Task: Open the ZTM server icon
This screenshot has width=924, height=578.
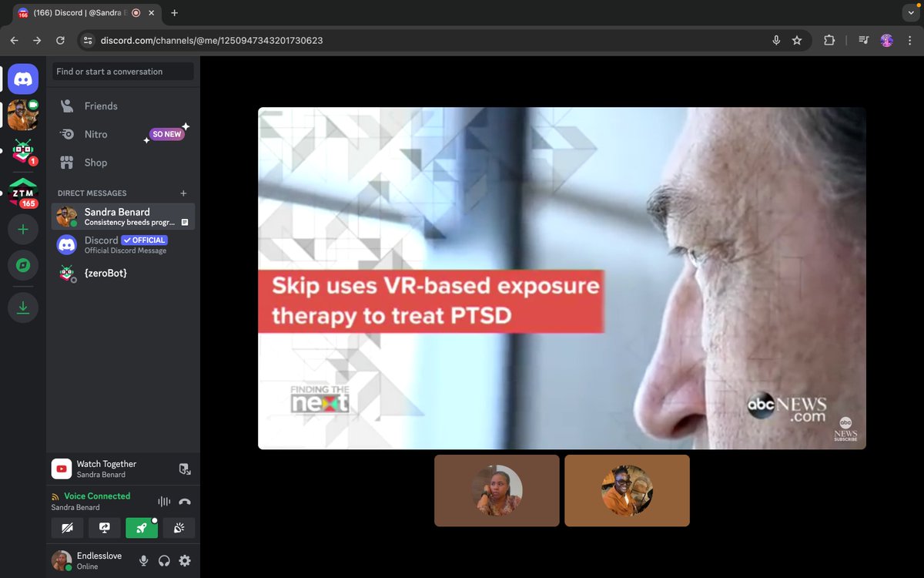Action: [23, 192]
